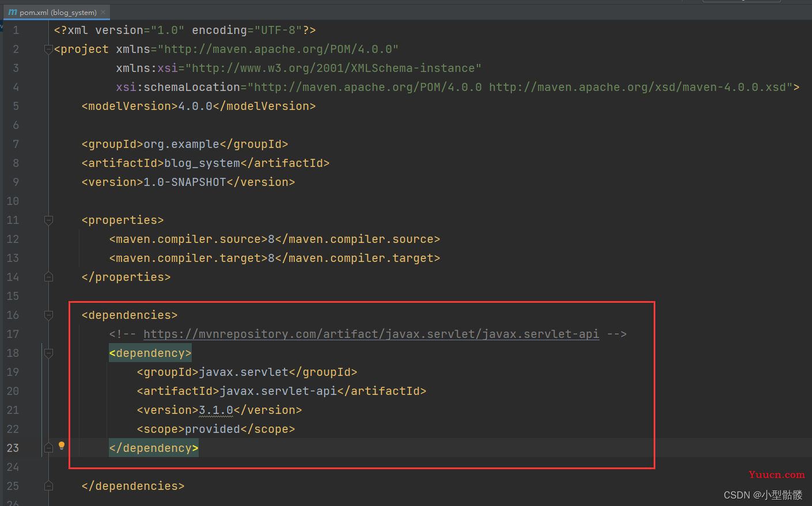Click the scope value provided

click(x=213, y=429)
